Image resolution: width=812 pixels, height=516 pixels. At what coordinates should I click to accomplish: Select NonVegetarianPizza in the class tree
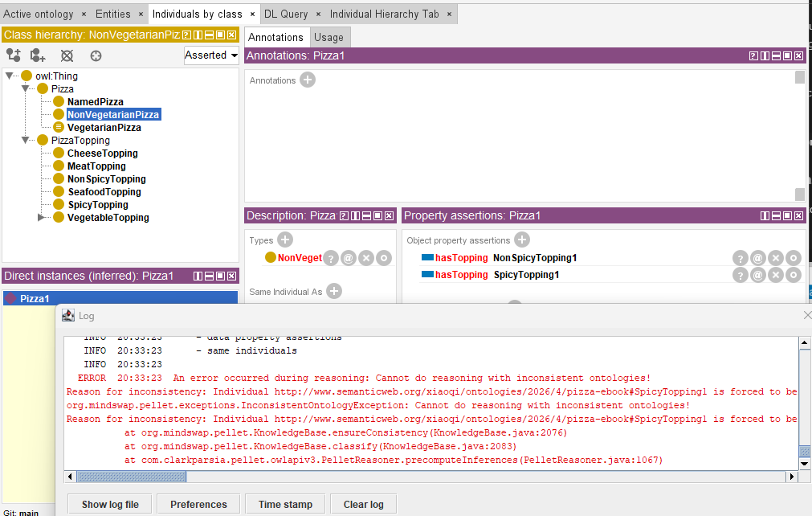point(113,114)
